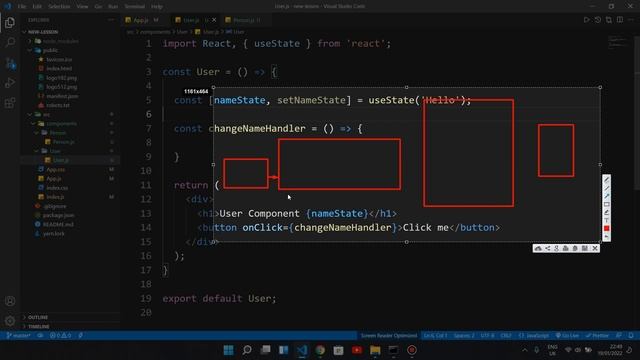Click the Split Editor icon
The image size is (640, 360).
click(x=620, y=20)
